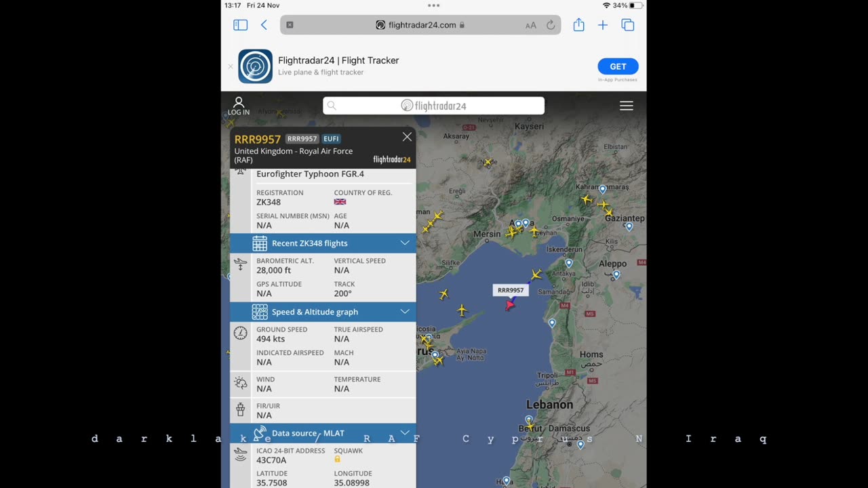This screenshot has width=868, height=488.
Task: Click the airport pin south of Iskenderun
Action: point(569,263)
